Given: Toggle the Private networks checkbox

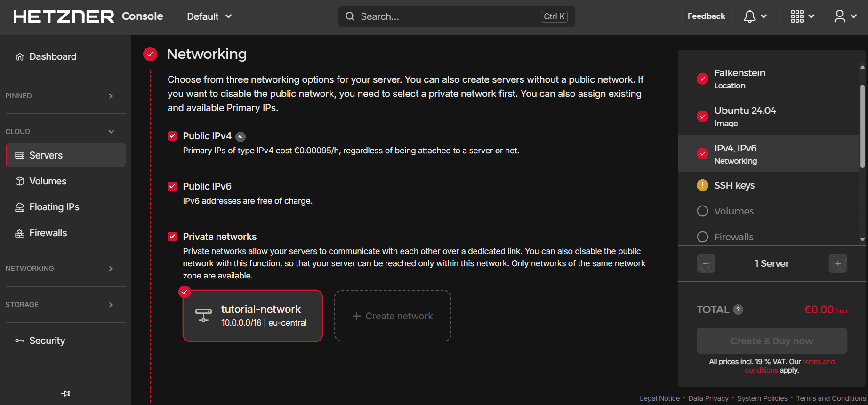Looking at the screenshot, I should point(172,237).
